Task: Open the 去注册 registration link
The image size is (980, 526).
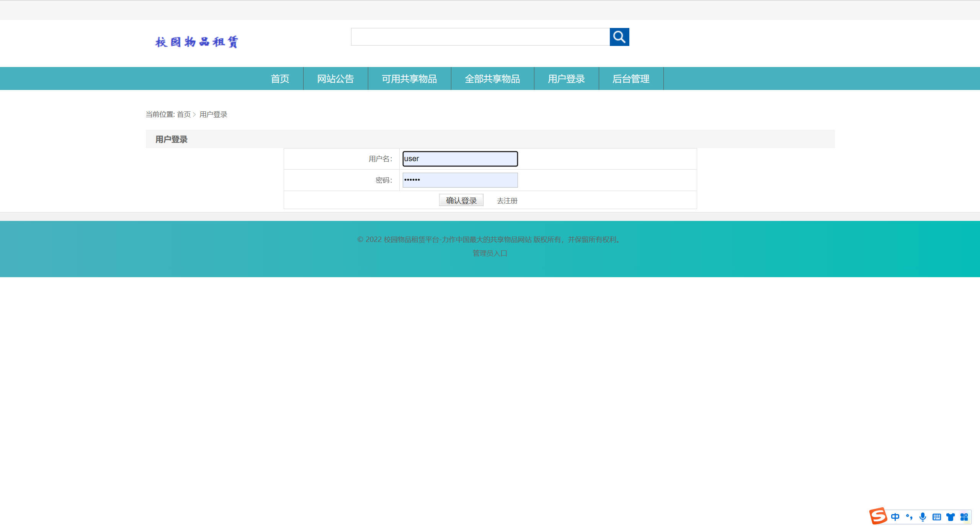Action: (507, 201)
